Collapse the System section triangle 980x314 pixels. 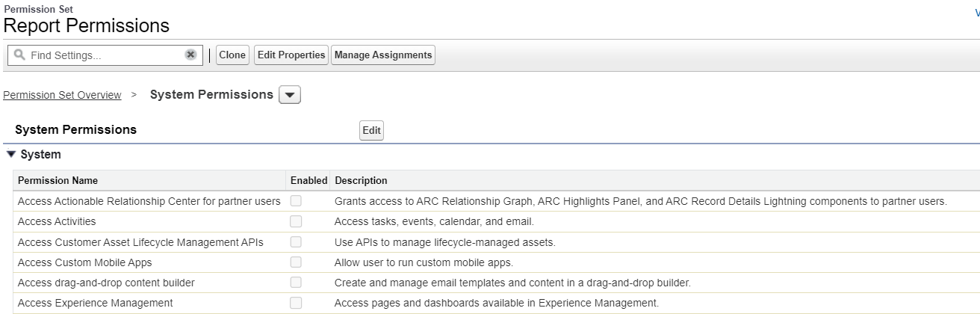[x=10, y=155]
